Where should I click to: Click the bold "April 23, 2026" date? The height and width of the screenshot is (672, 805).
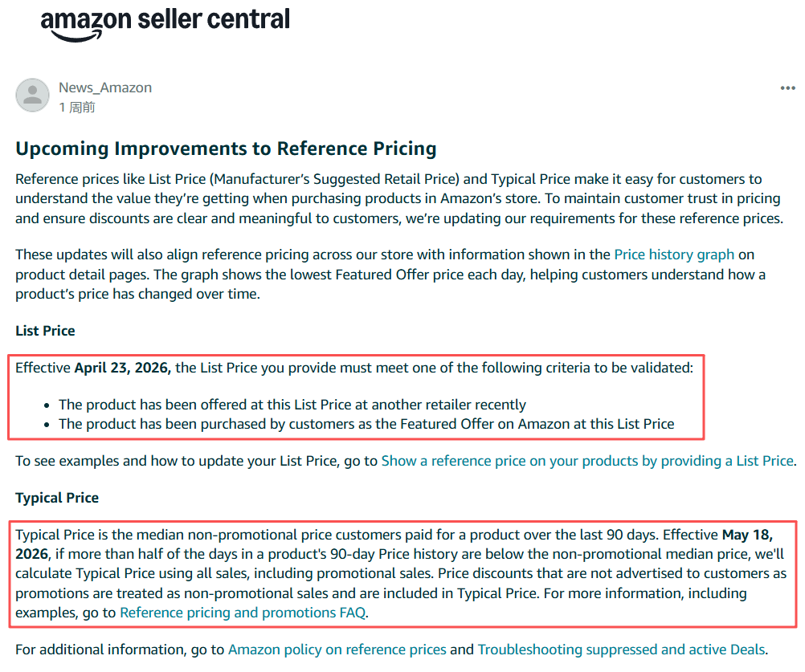[x=122, y=369]
